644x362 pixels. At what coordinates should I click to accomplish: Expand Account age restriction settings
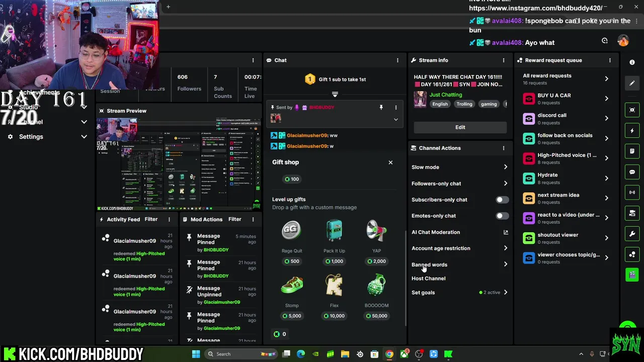coord(506,248)
